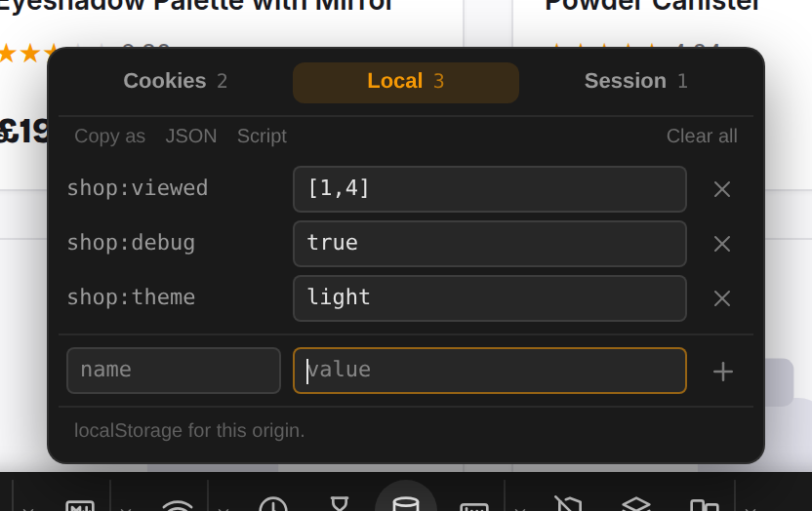Clear all local storage entries
The image size is (812, 511).
702,136
